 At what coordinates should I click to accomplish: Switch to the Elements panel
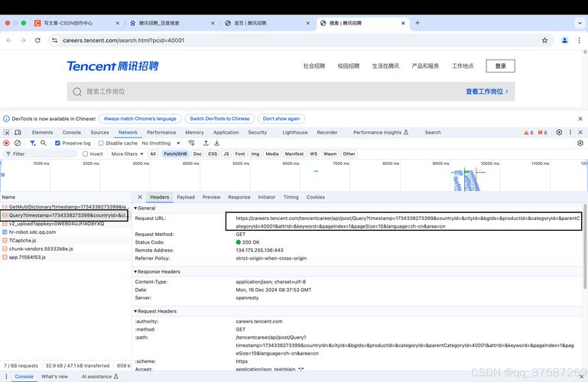[x=42, y=133]
